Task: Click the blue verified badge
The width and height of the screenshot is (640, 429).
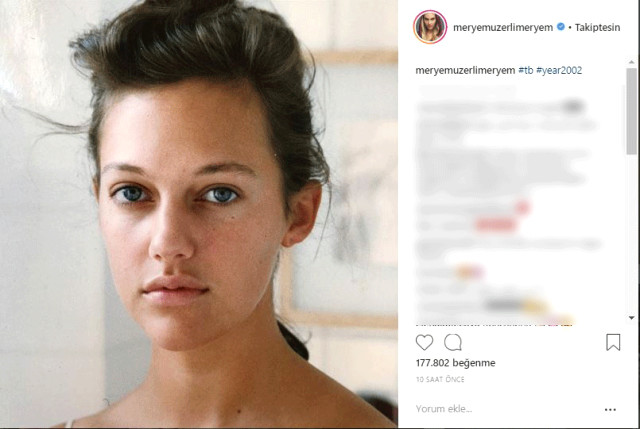Action: point(561,27)
